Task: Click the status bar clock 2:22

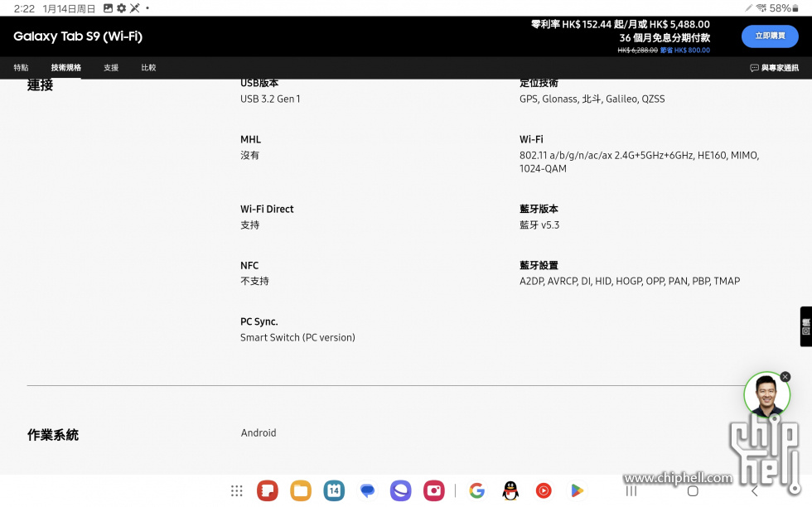Action: (x=24, y=8)
